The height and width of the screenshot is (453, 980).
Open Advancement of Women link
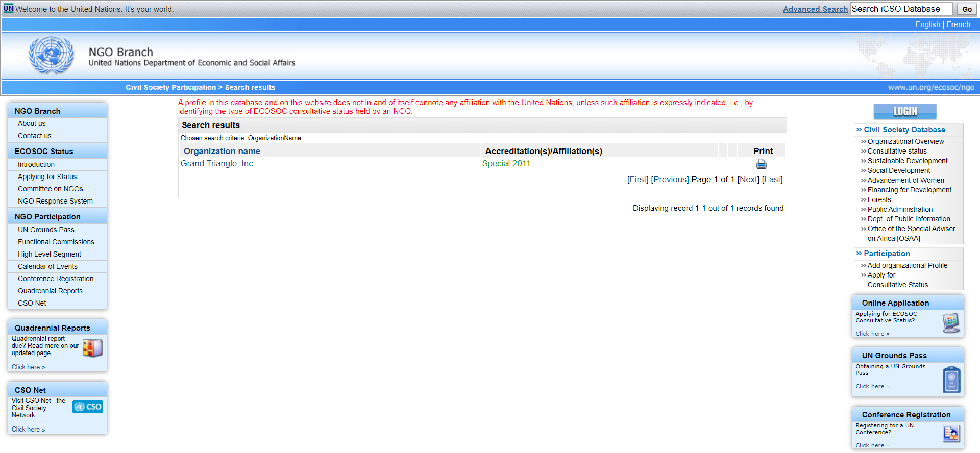(906, 180)
